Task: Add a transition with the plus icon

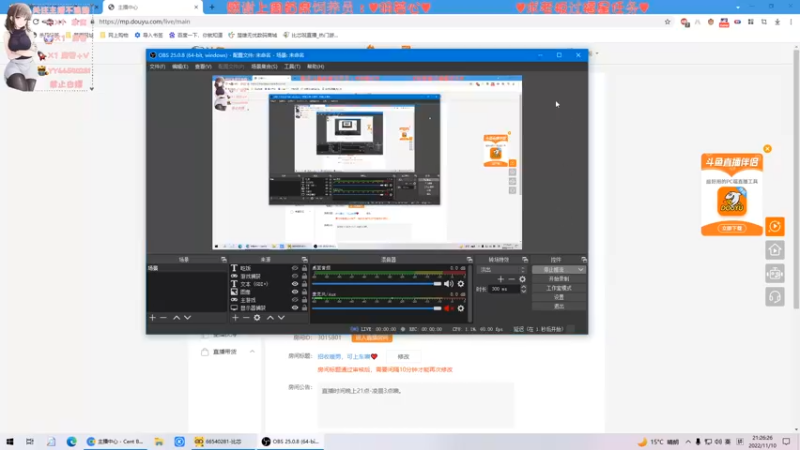Action: (501, 279)
